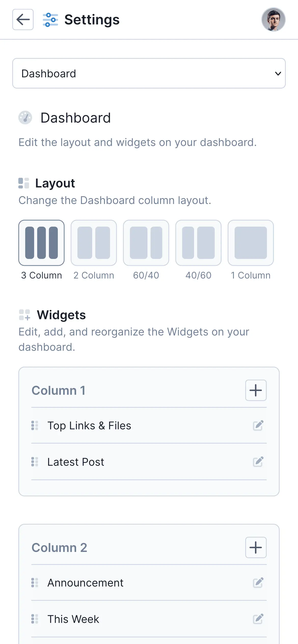The image size is (298, 644).
Task: Grab the This Week drag handle
Action: [x=35, y=619]
